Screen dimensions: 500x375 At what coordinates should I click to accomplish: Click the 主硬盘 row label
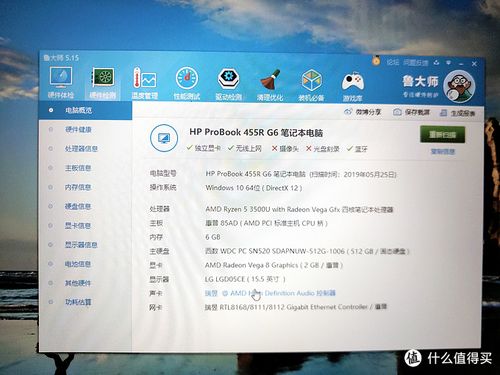pyautogui.click(x=159, y=251)
